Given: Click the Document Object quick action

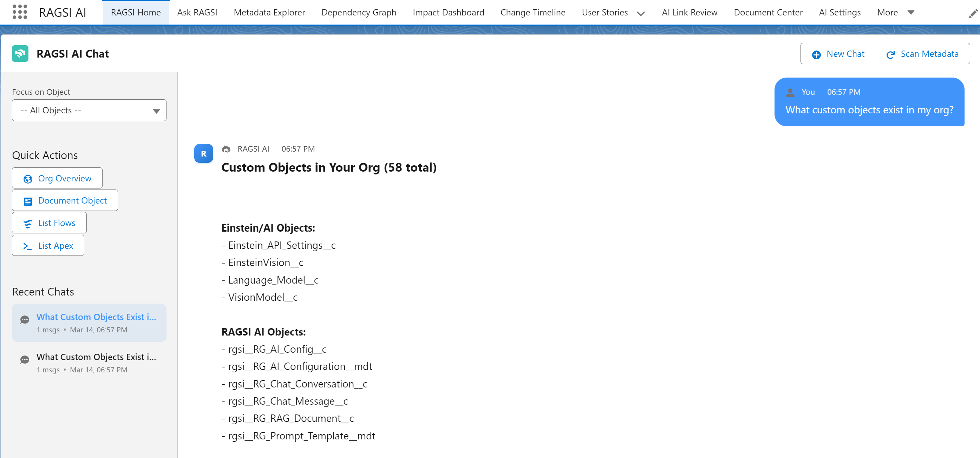Looking at the screenshot, I should point(65,200).
